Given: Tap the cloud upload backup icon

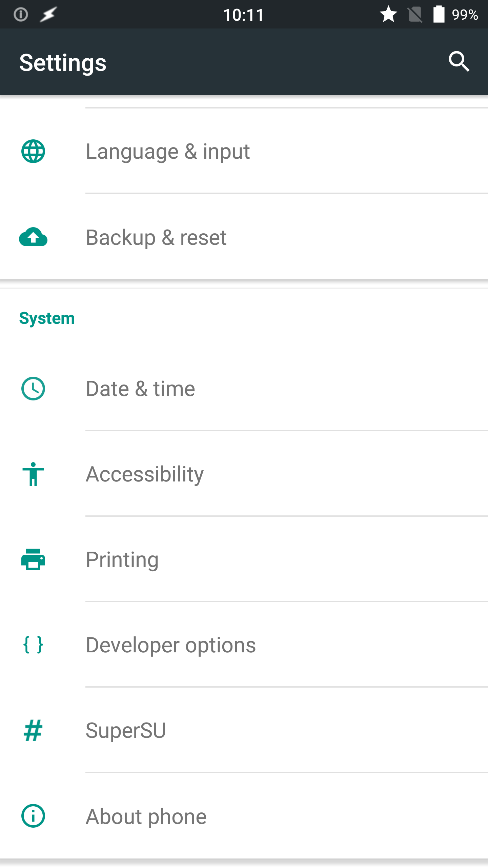Looking at the screenshot, I should [x=33, y=237].
